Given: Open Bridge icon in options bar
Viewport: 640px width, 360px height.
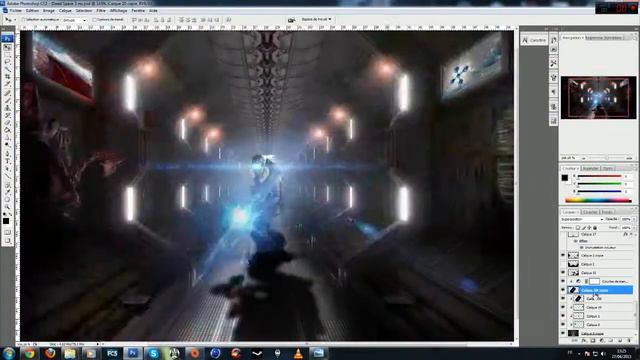Looking at the screenshot, I should click(x=291, y=20).
